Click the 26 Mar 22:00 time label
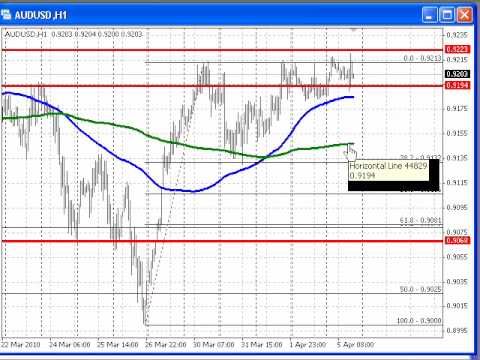 pos(166,344)
